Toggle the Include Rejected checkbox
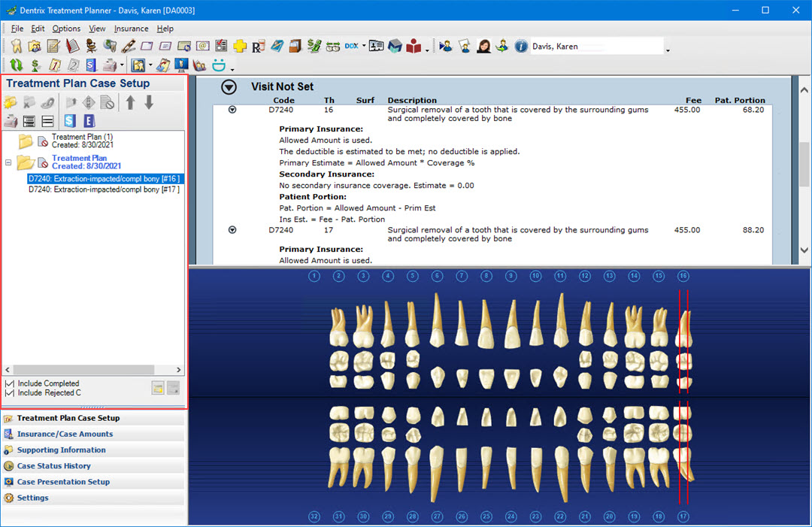This screenshot has width=812, height=527. 10,392
